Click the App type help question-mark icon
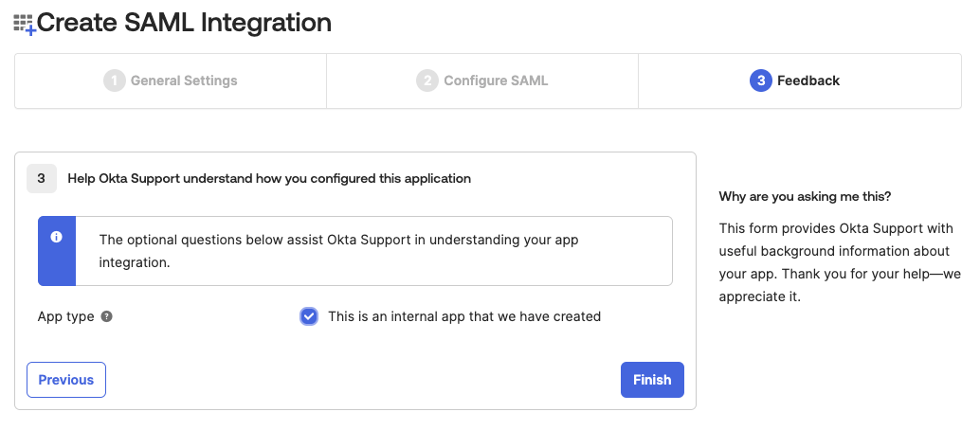Screen dimensions: 980x430 (106, 316)
